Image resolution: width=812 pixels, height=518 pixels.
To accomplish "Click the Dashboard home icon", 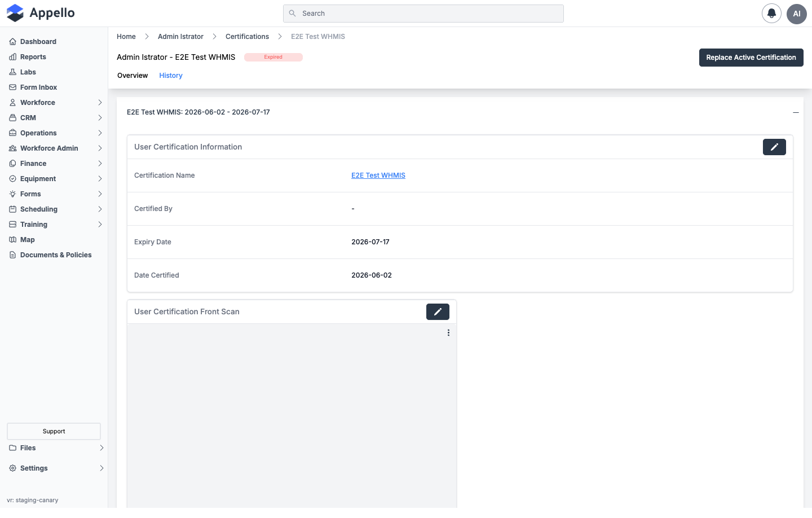I will 12,42.
